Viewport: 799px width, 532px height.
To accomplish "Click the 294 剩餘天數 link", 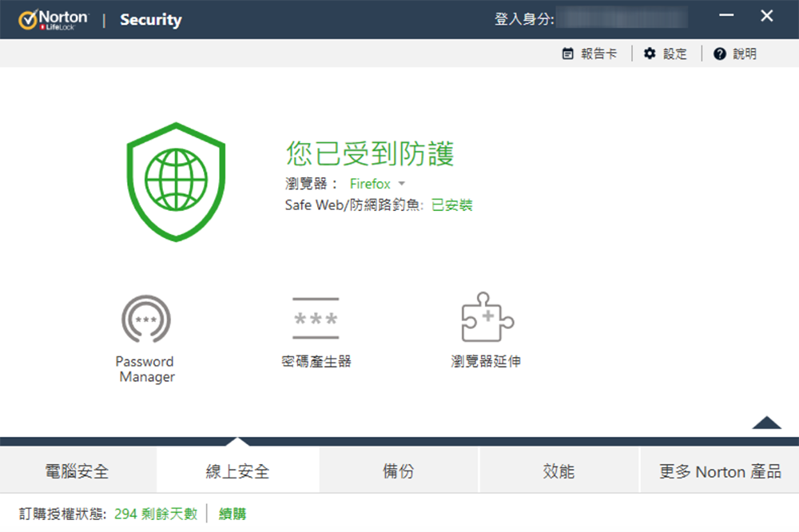I will (x=156, y=514).
